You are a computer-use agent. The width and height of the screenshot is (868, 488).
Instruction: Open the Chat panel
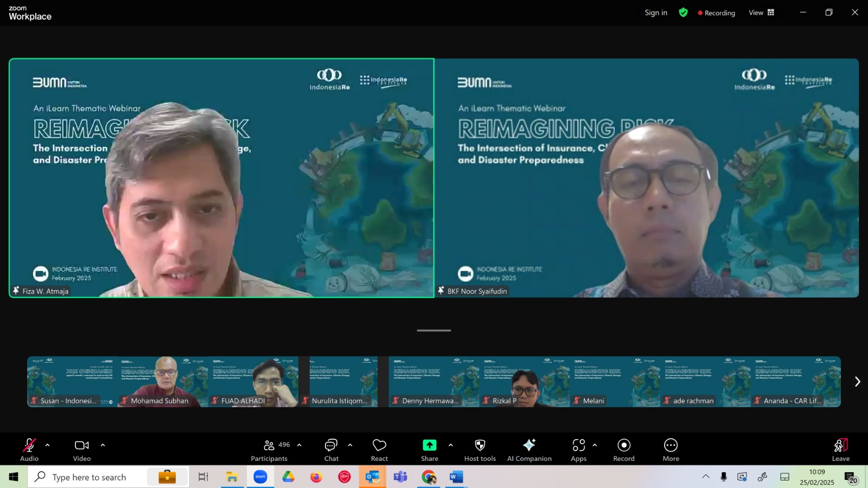(331, 450)
